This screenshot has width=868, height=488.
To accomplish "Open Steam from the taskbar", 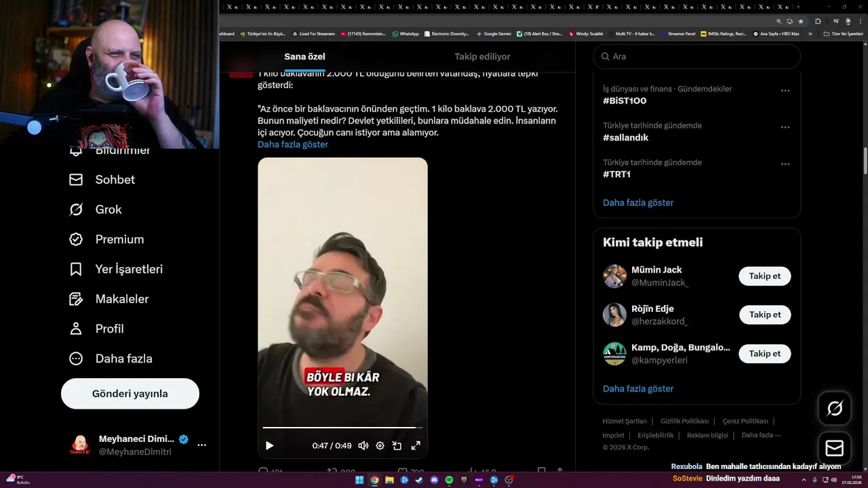I will pos(419,480).
